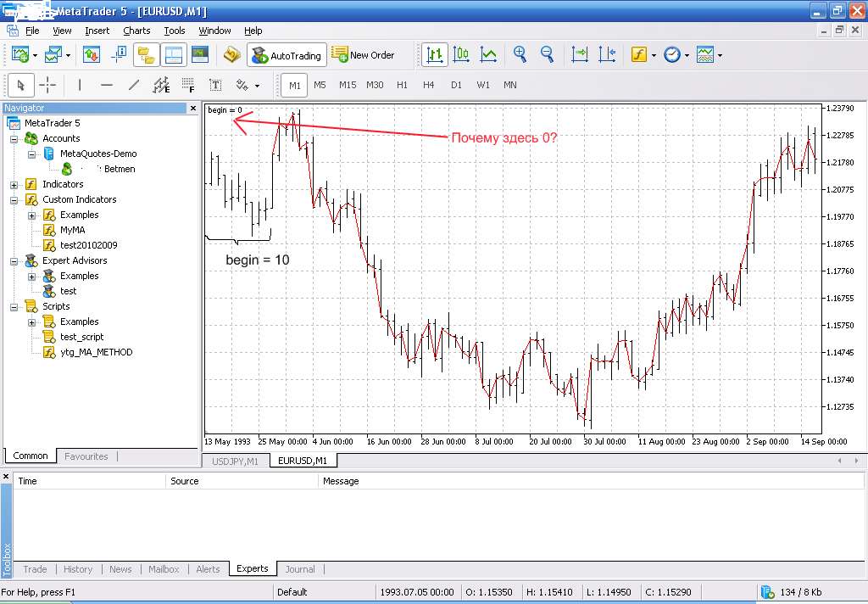Click the New Order button
Image resolution: width=868 pixels, height=604 pixels.
tap(363, 55)
